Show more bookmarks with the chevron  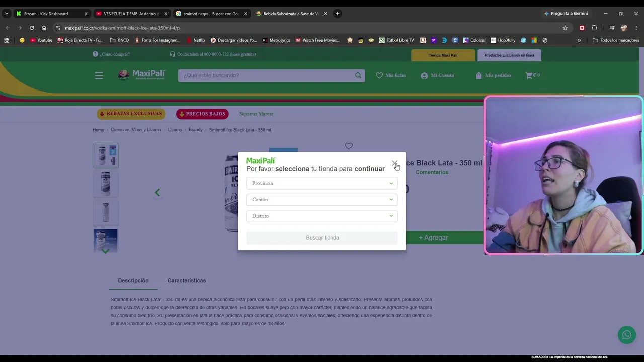pos(579,40)
